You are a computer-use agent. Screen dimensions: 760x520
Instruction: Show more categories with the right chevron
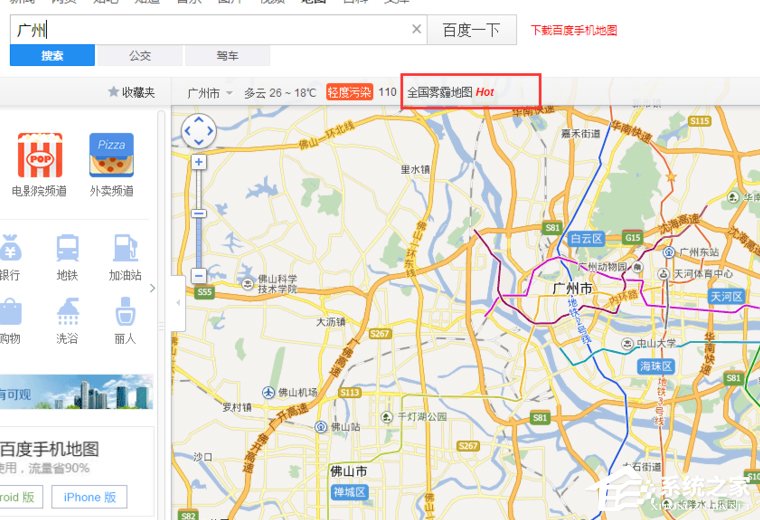pos(153,288)
